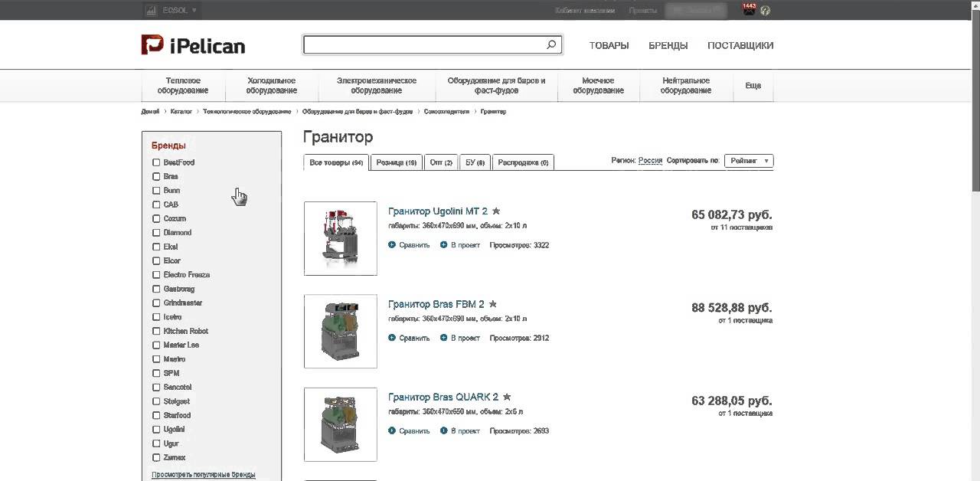Screen dimensions: 980x481
Task: Open the Bras FBM 2 product thumbnail
Action: (x=341, y=331)
